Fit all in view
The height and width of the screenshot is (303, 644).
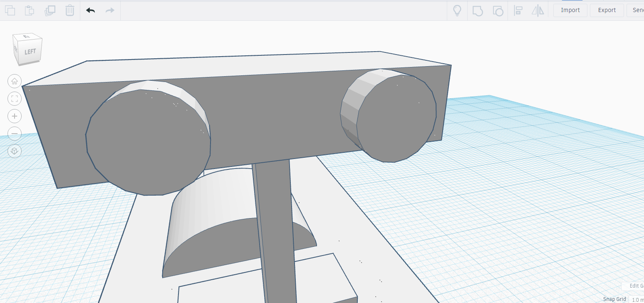coord(15,99)
